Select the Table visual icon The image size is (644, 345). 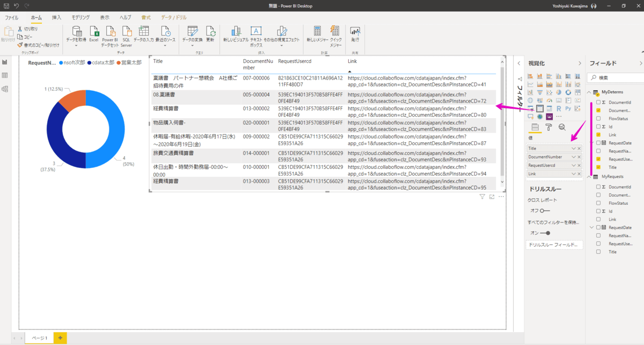[x=540, y=109]
